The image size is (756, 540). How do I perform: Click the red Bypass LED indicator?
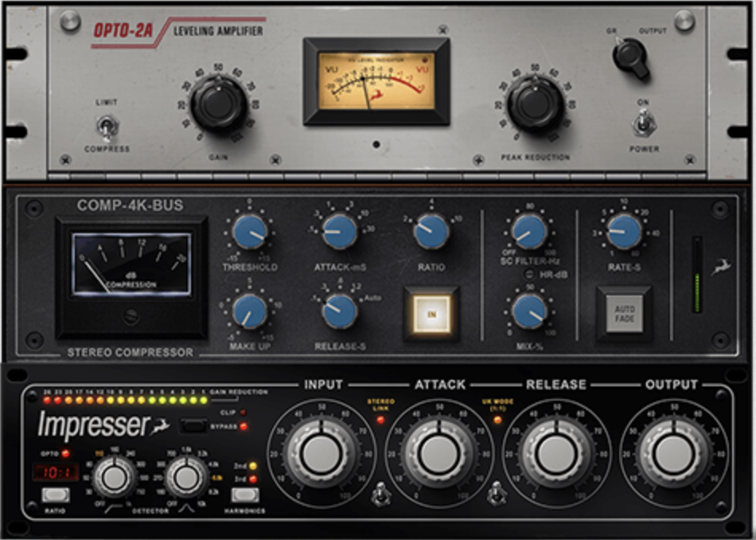(244, 427)
